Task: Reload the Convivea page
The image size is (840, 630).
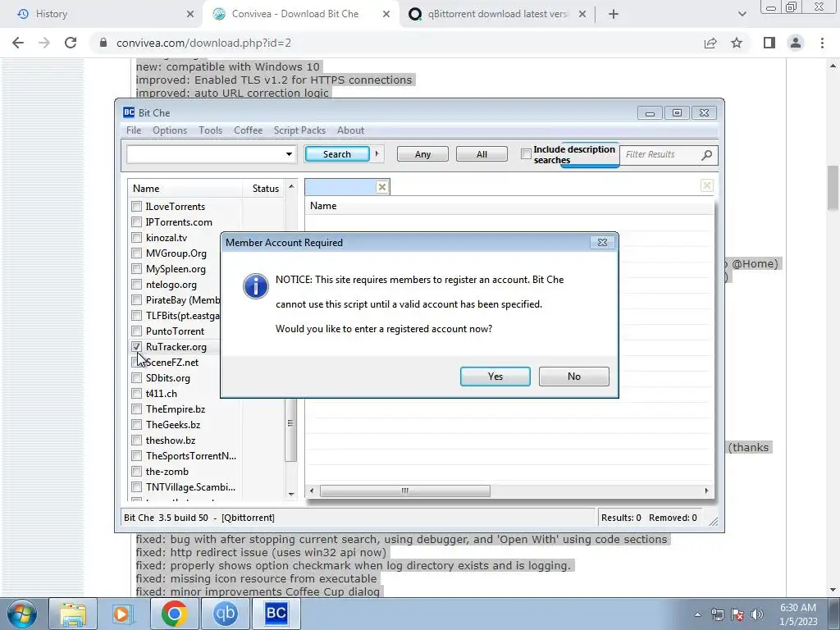Action: [x=71, y=43]
